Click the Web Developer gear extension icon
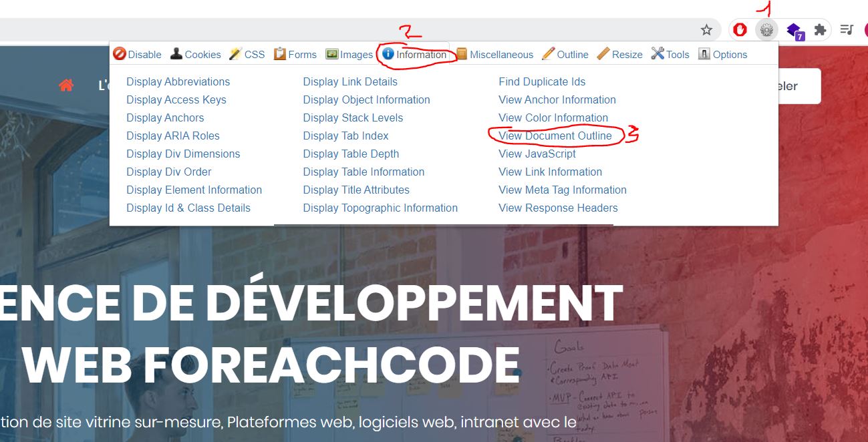 (766, 29)
